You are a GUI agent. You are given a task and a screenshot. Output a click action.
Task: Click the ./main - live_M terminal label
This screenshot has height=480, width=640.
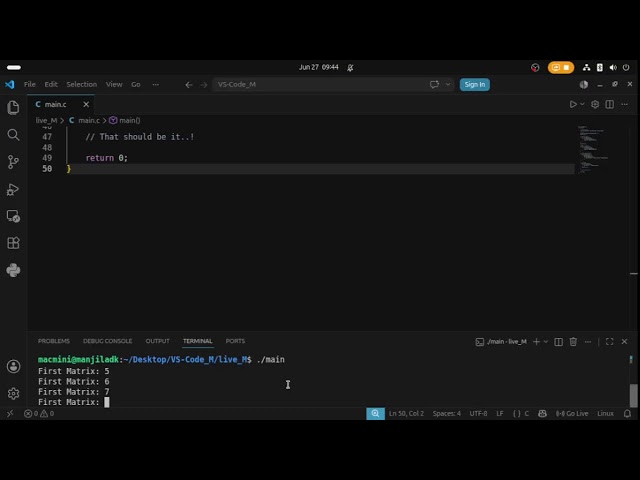[x=501, y=342]
